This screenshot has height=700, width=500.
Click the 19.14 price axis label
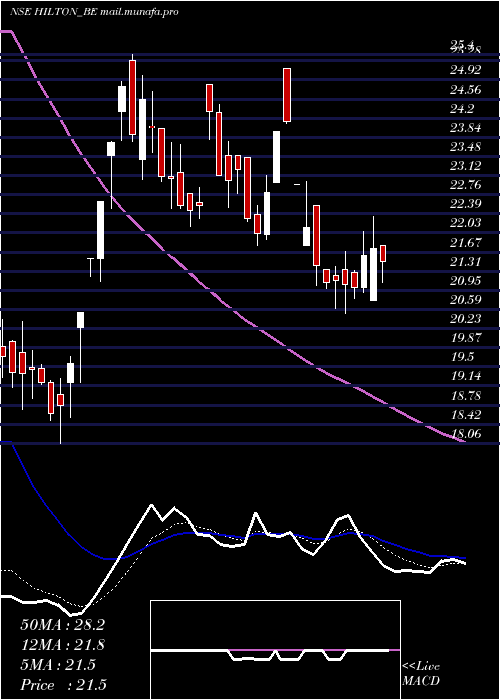pos(465,376)
